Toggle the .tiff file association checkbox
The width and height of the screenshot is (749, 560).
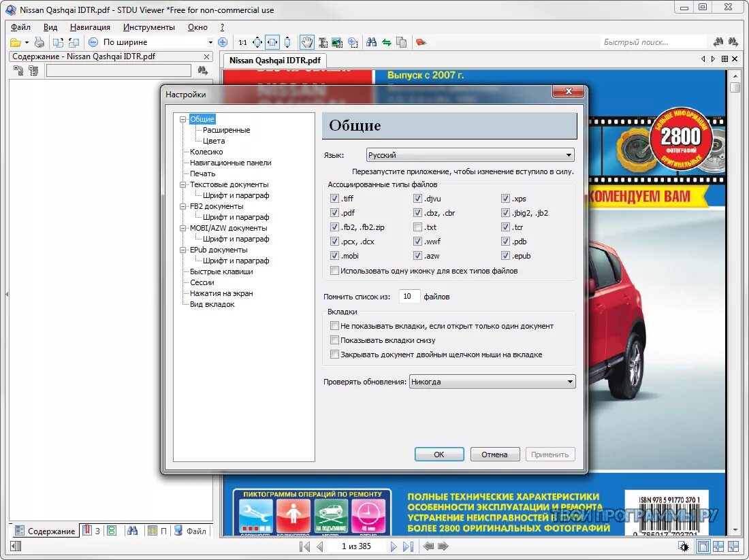pyautogui.click(x=334, y=198)
